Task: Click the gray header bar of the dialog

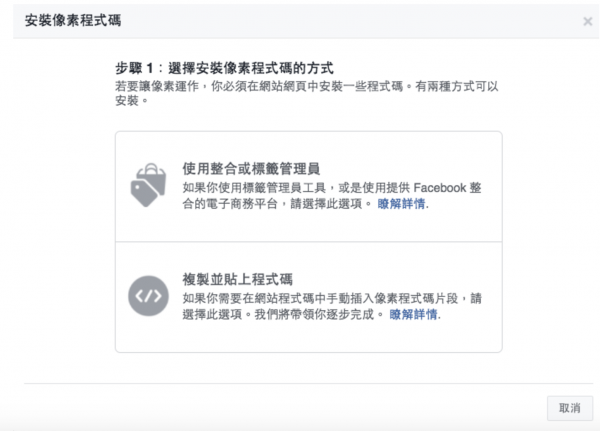Action: [306, 21]
